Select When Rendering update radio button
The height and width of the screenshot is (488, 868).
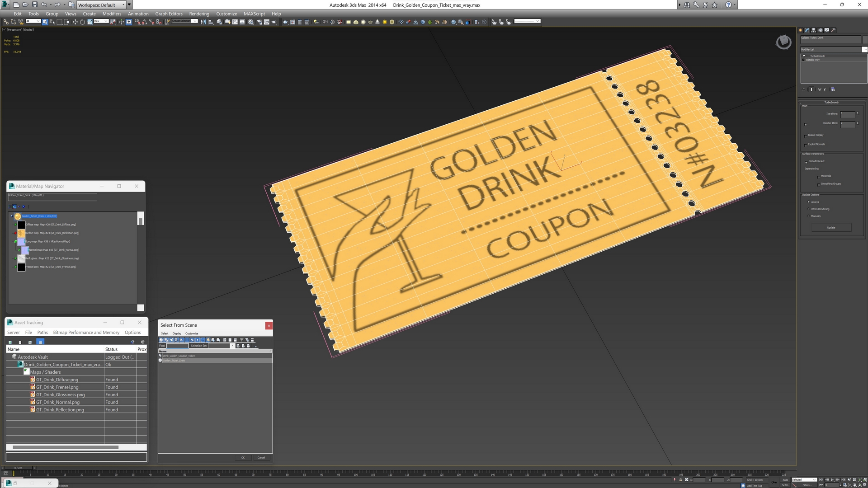point(809,209)
